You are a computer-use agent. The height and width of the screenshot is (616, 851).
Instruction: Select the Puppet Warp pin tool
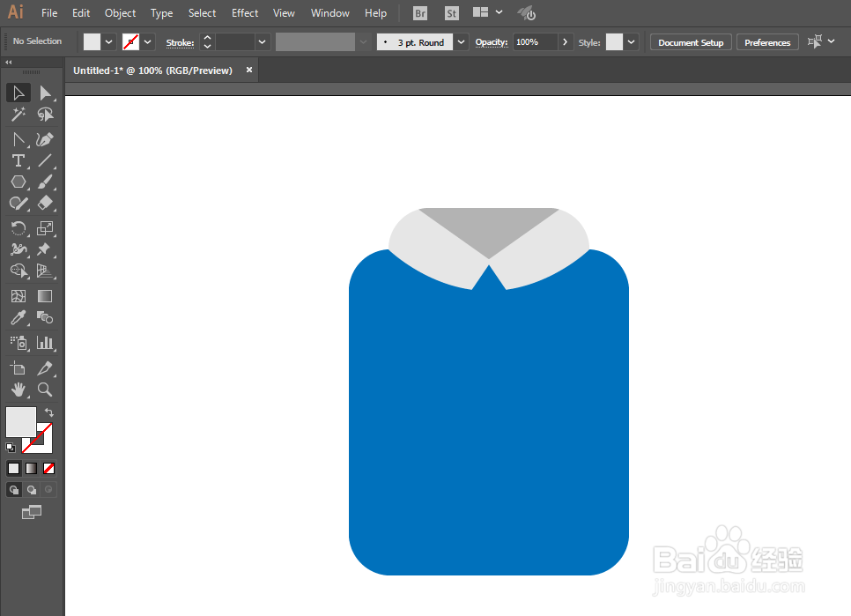point(45,249)
